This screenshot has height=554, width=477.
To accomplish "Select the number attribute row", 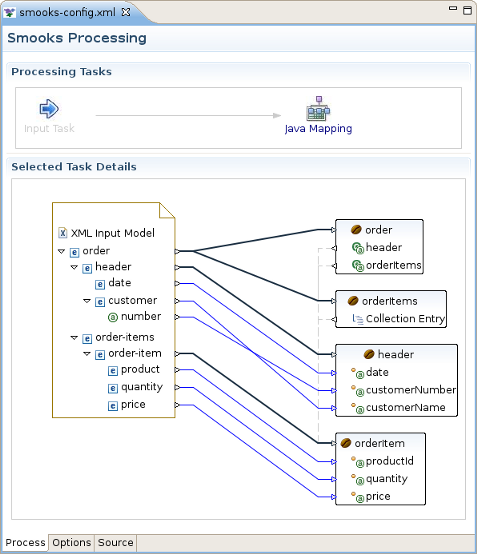I will point(135,317).
